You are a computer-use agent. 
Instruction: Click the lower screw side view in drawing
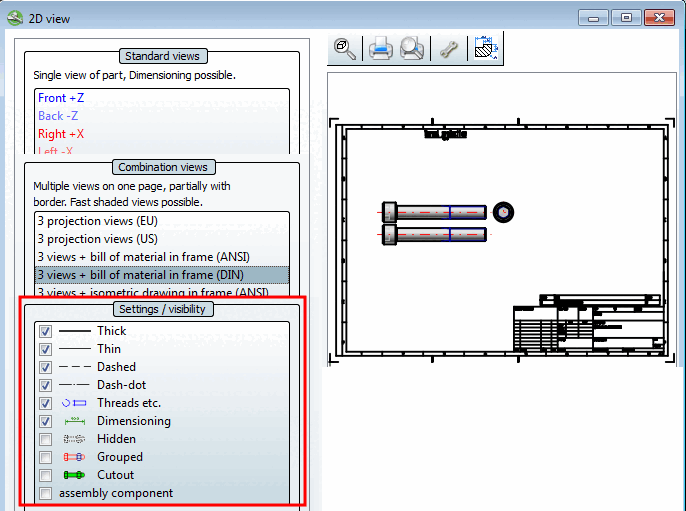coord(434,234)
